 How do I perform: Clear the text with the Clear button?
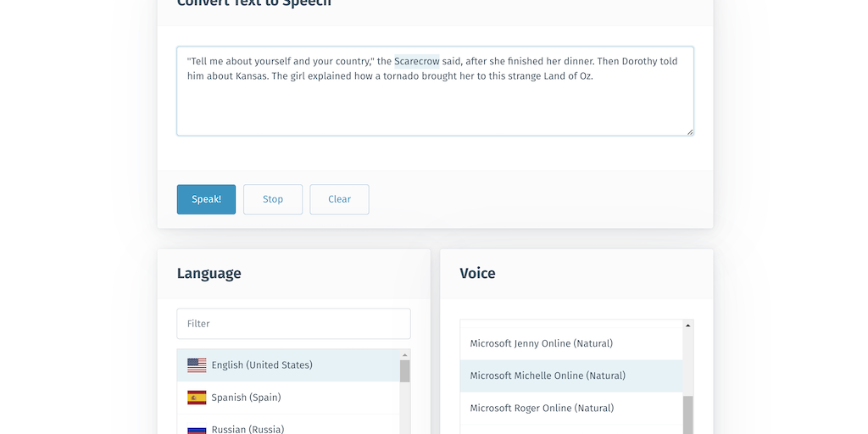click(x=339, y=199)
